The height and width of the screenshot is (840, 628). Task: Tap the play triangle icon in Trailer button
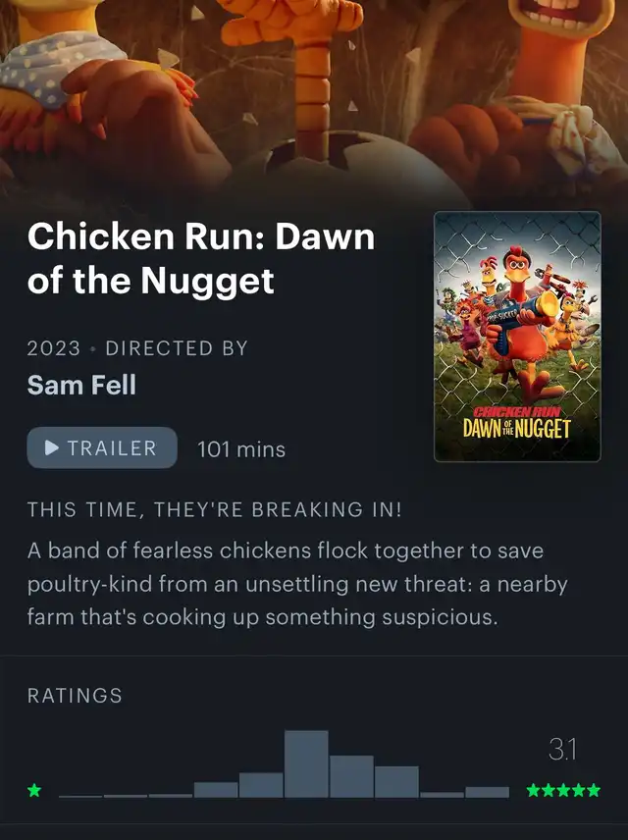coord(52,447)
